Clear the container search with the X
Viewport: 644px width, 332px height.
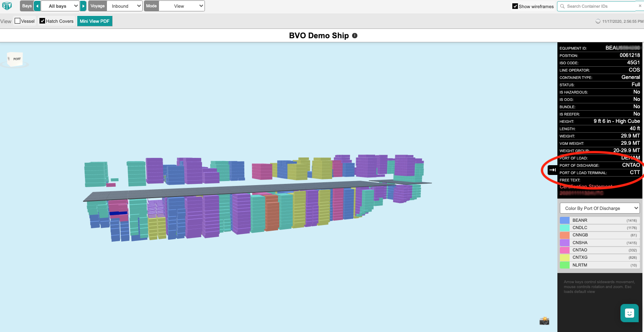click(640, 6)
